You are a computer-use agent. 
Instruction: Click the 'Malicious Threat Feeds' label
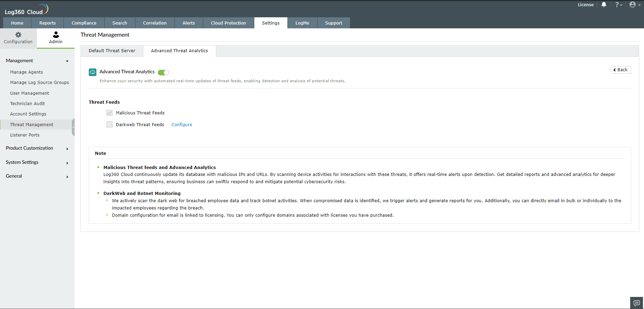click(x=140, y=113)
